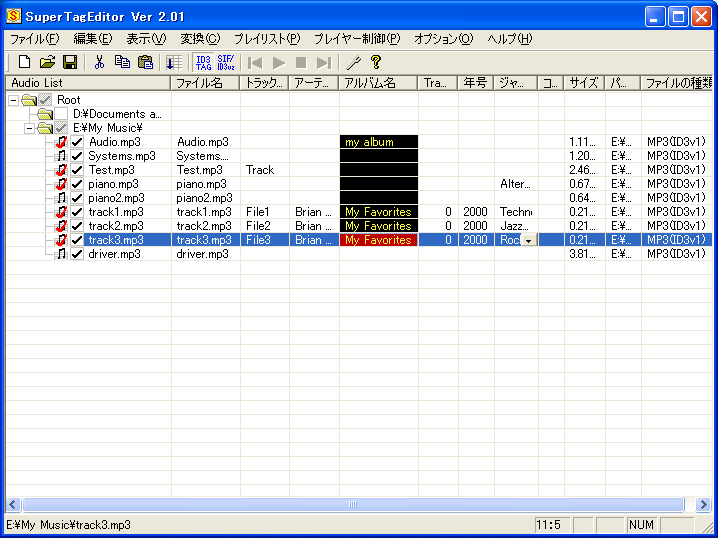Click the 年号 column header
The width and height of the screenshot is (718, 538).
tap(475, 83)
